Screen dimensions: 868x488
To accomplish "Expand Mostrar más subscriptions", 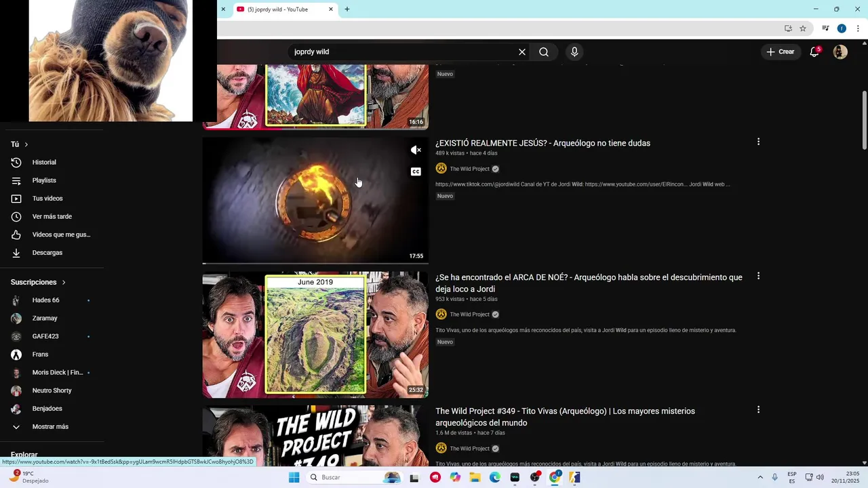I will tap(50, 427).
